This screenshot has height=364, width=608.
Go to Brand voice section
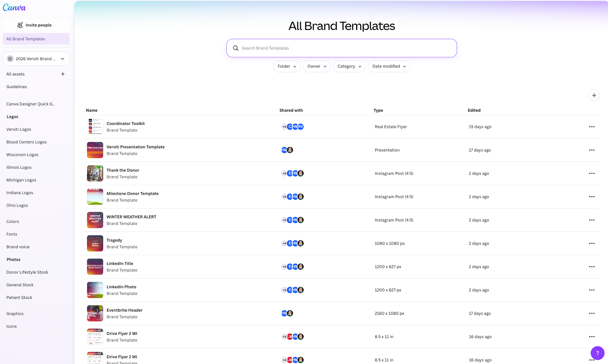(18, 247)
